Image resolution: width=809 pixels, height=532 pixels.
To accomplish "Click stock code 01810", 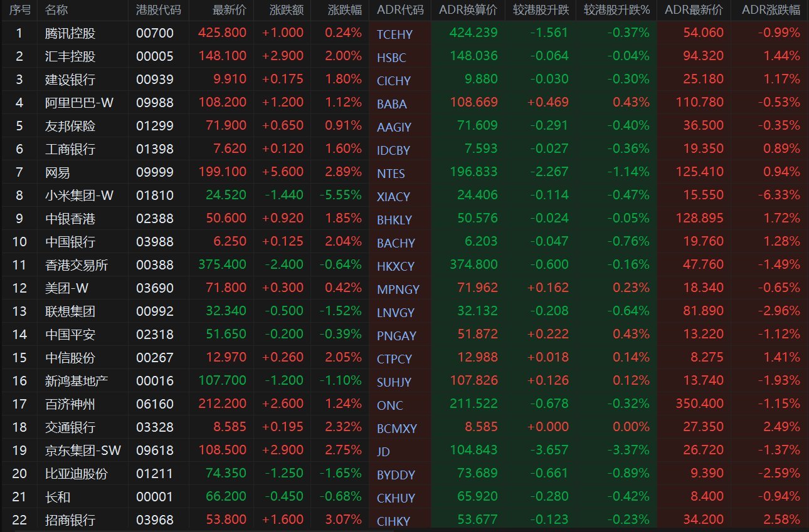I will click(x=155, y=195).
